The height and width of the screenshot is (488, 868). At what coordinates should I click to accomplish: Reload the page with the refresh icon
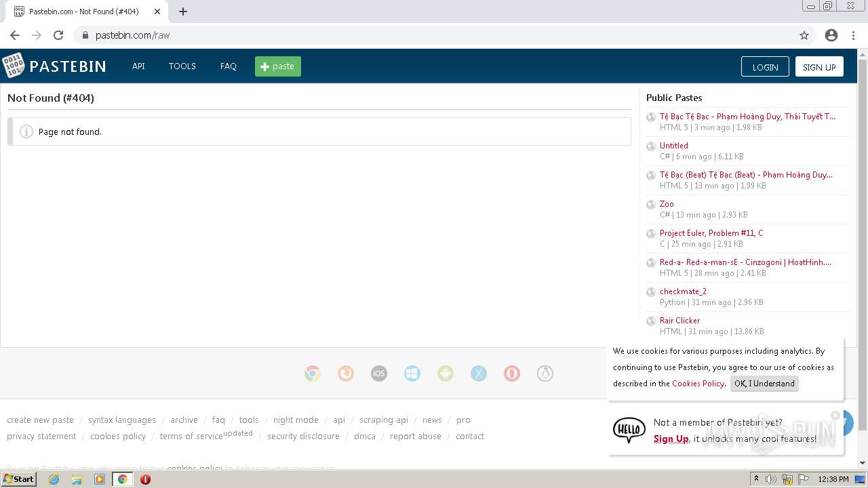click(x=58, y=35)
